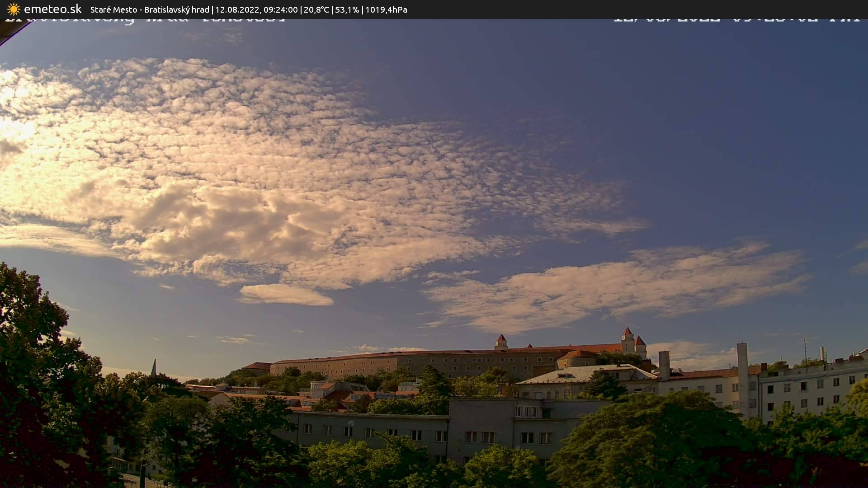This screenshot has width=868, height=488.
Task: Click the humidity value 53,1%
Action: (x=347, y=9)
